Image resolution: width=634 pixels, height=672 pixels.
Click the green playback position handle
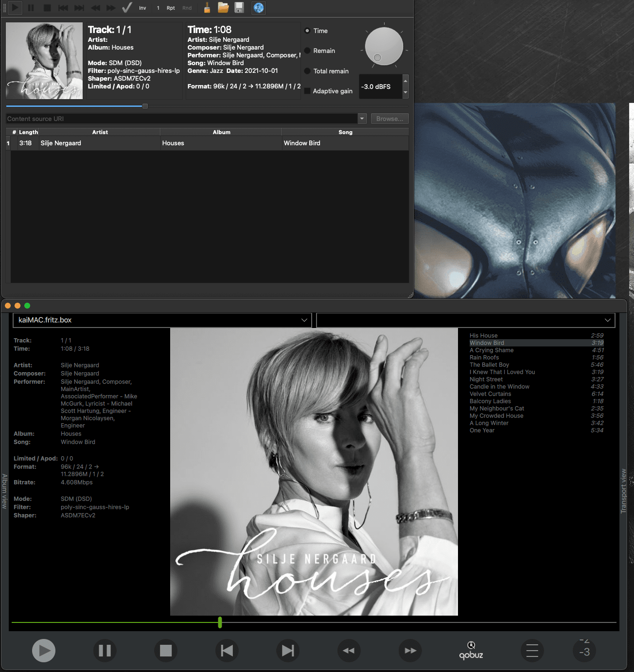tap(220, 622)
